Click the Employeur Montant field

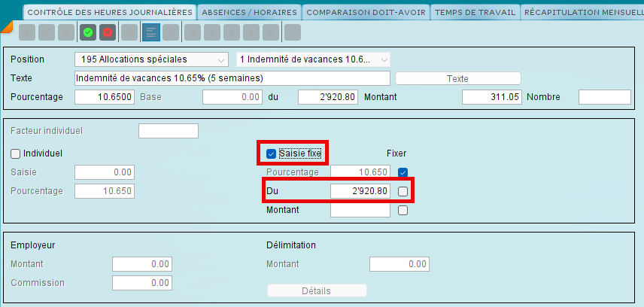(x=142, y=264)
